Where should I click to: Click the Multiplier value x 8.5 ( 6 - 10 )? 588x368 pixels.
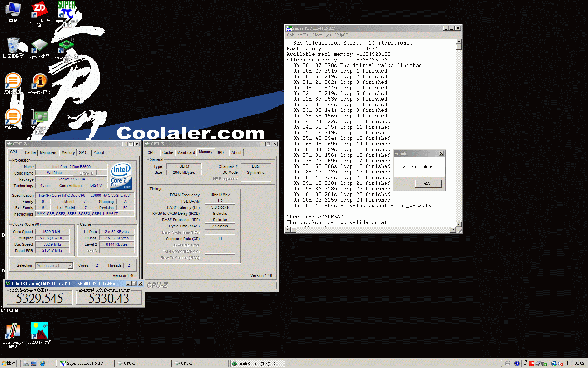tap(52, 238)
